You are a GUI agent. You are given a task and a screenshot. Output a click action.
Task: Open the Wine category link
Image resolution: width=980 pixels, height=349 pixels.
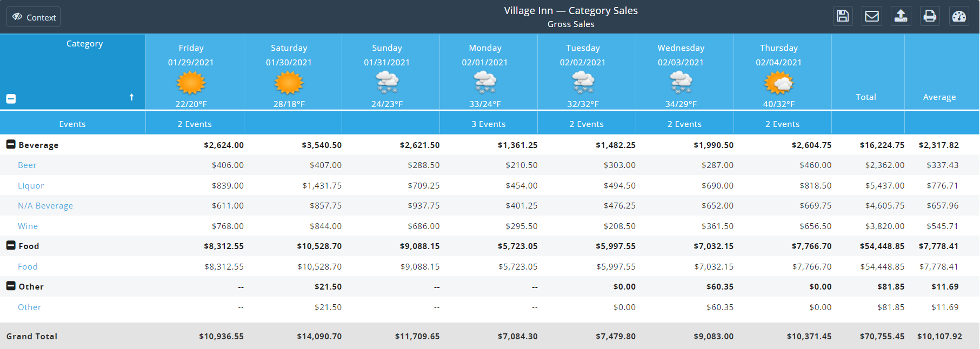[x=28, y=226]
